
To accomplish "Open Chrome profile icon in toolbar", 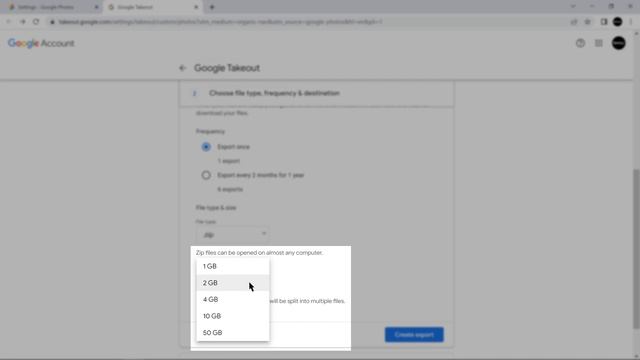I will click(618, 22).
